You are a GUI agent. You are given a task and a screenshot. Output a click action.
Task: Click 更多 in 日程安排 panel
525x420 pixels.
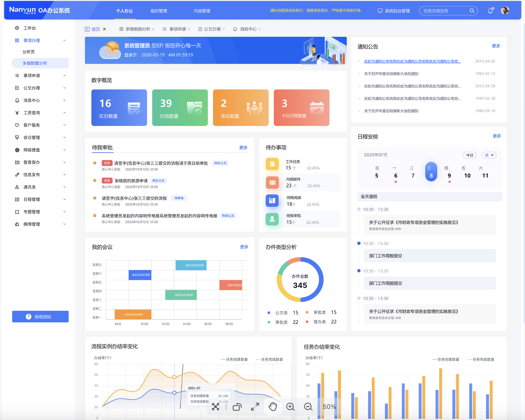click(497, 136)
